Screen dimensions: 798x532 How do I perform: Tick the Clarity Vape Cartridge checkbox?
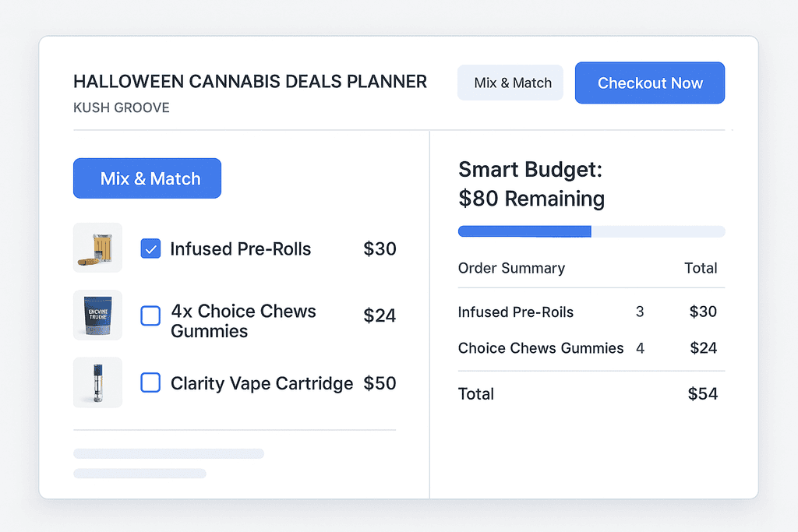click(x=150, y=382)
